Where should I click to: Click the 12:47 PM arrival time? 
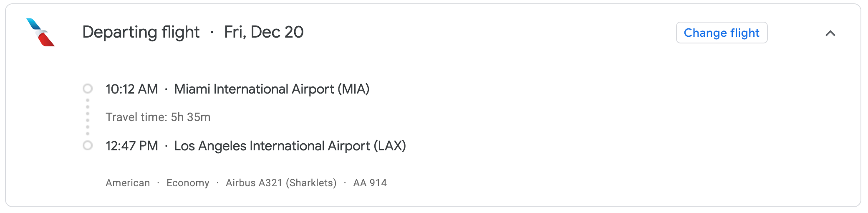tap(132, 146)
